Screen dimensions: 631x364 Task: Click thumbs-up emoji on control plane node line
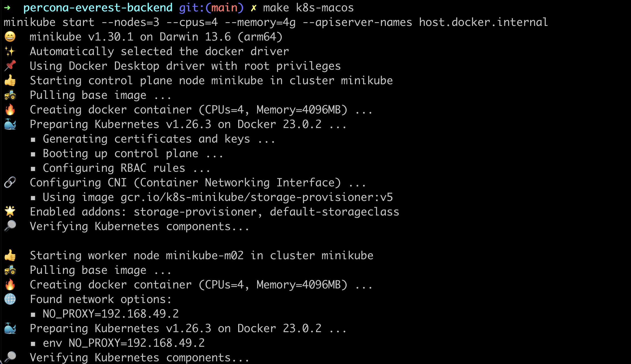pos(10,80)
